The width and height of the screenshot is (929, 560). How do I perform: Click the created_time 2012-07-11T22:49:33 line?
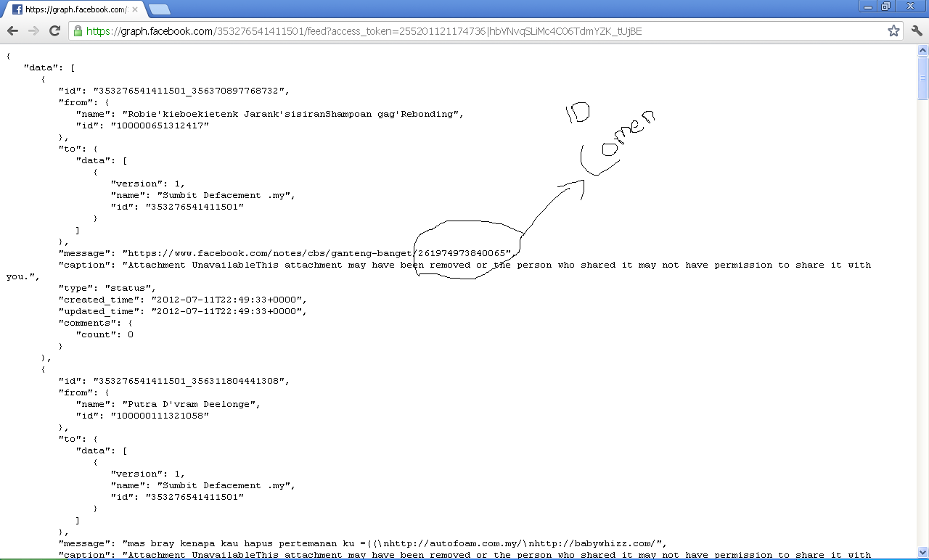coord(182,300)
